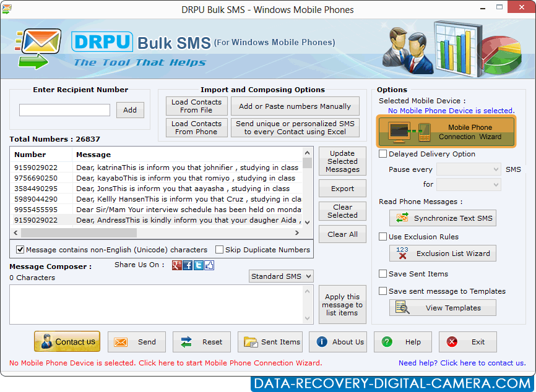Select the row with message 'Dear, katrinaThis is inform'
The height and width of the screenshot is (392, 536).
[157, 168]
